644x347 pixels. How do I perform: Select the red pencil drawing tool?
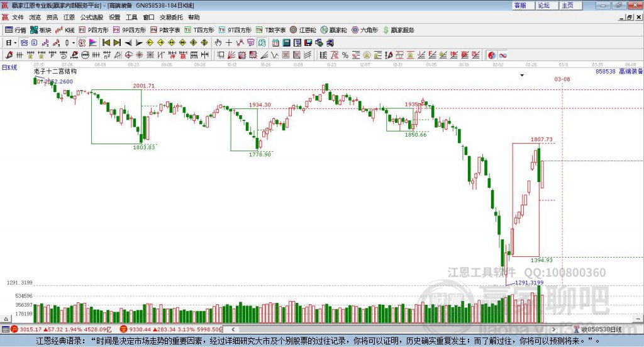tap(9, 55)
